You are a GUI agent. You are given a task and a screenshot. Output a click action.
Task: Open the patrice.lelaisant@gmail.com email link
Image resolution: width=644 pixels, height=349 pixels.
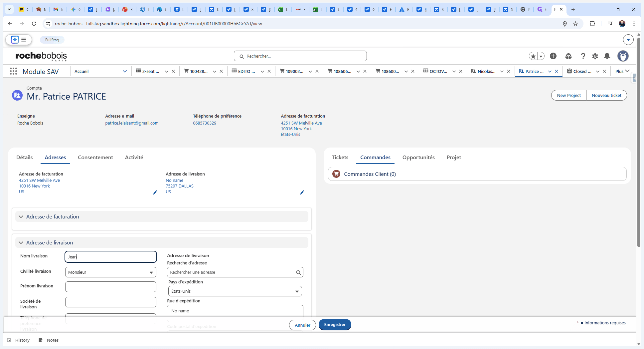coord(132,123)
